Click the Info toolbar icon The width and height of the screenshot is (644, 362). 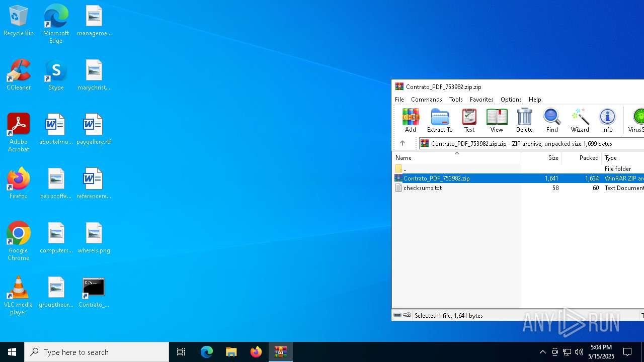click(607, 120)
